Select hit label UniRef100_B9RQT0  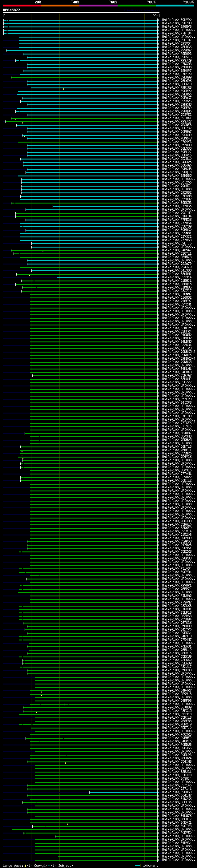click(177, 172)
